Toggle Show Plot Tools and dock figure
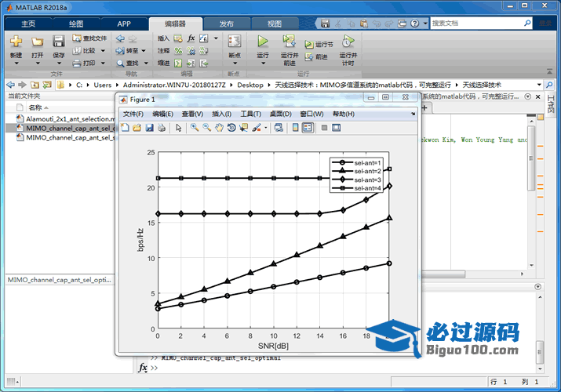Viewport: 561px width, 392px height. (337, 128)
